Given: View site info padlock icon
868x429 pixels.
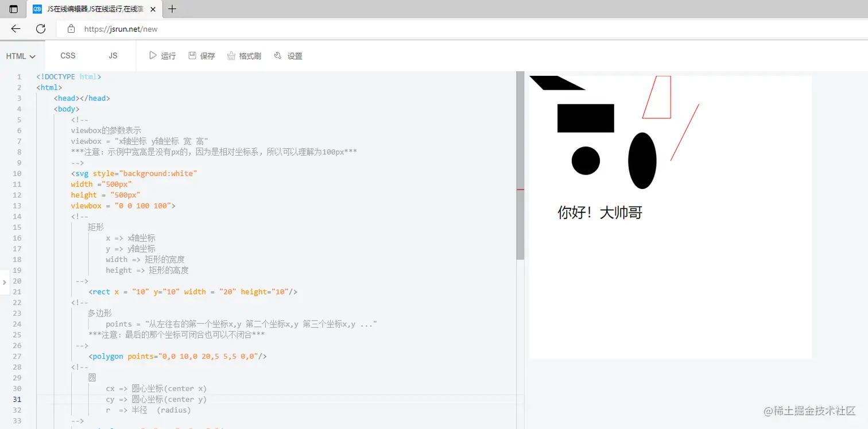Looking at the screenshot, I should tap(71, 29).
